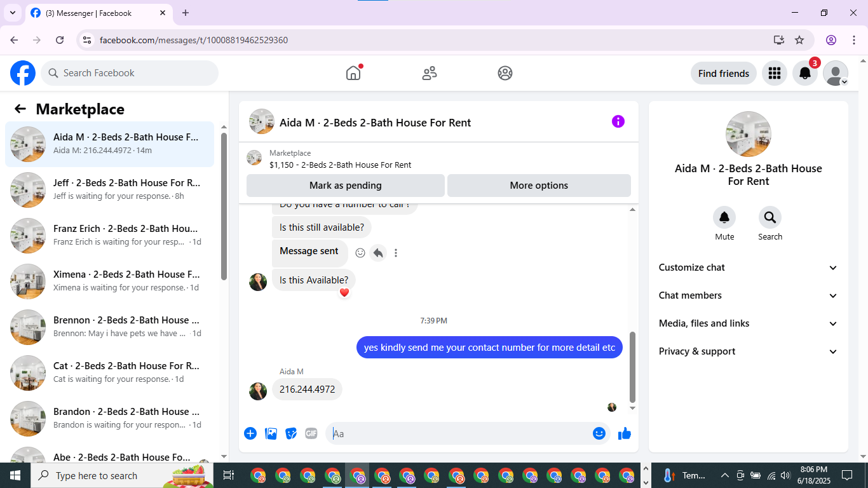868x488 pixels.
Task: Open Task View on the taskbar
Action: tap(229, 475)
